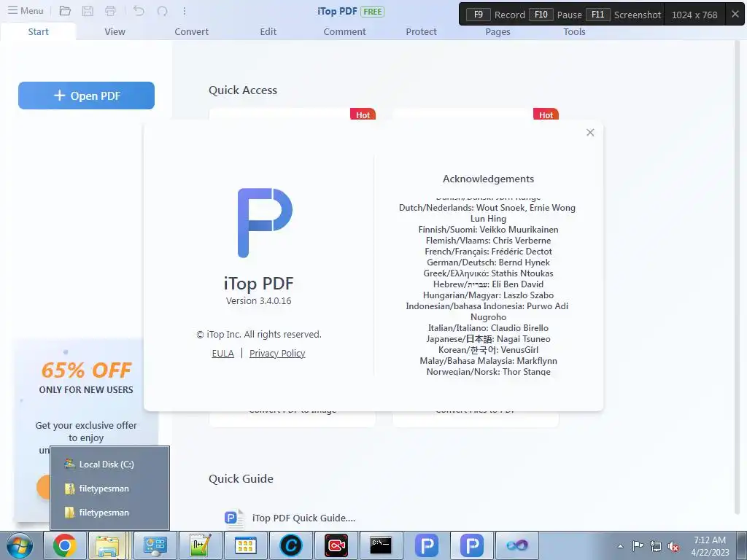This screenshot has width=747, height=560.
Task: Open the red screen recorder taskbar icon
Action: pyautogui.click(x=336, y=545)
